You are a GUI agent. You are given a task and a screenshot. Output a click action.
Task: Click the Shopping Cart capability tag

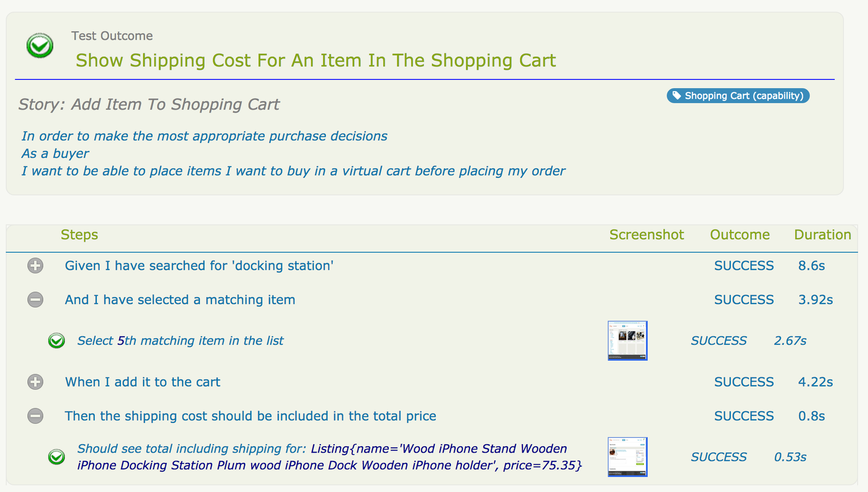pos(738,96)
